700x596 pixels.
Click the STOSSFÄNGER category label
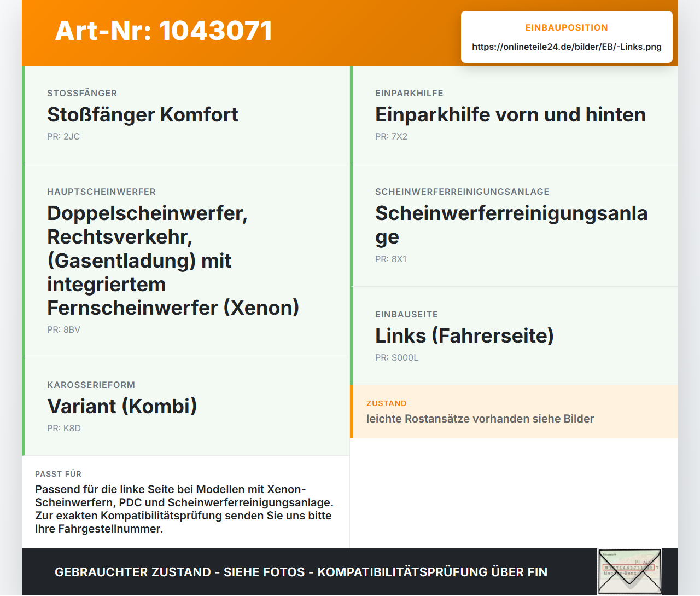[82, 93]
